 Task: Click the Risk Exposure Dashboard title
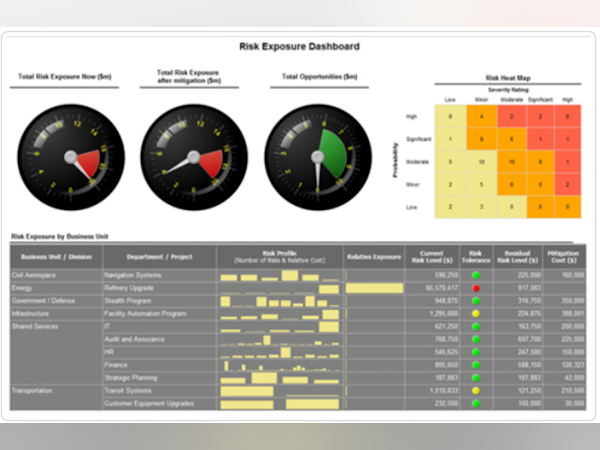click(299, 46)
